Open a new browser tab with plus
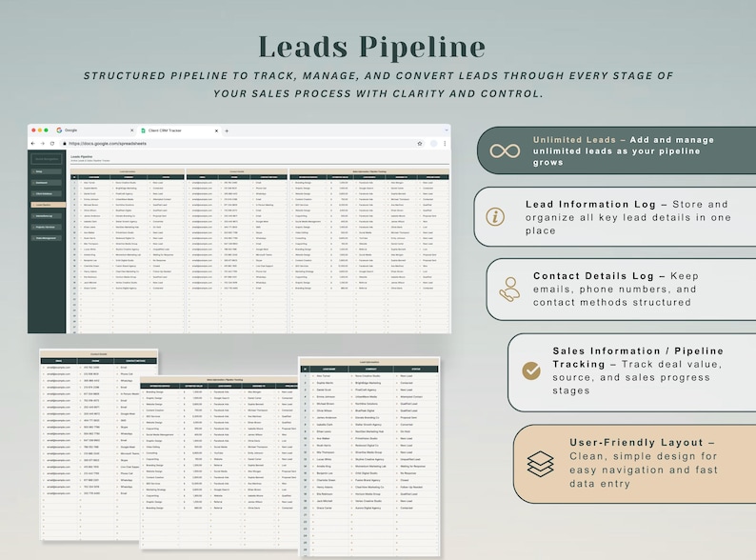Screen dimensions: 756x560 [227, 130]
